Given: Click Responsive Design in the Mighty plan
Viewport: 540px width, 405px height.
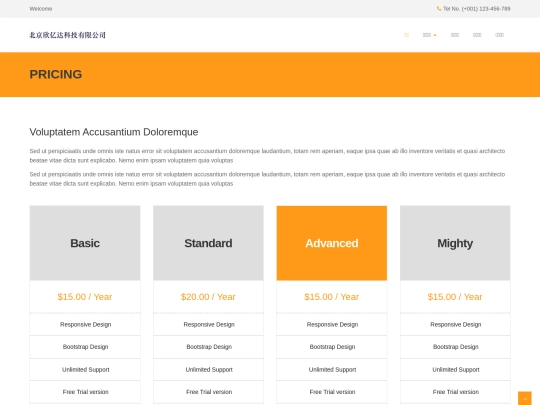Looking at the screenshot, I should point(456,324).
